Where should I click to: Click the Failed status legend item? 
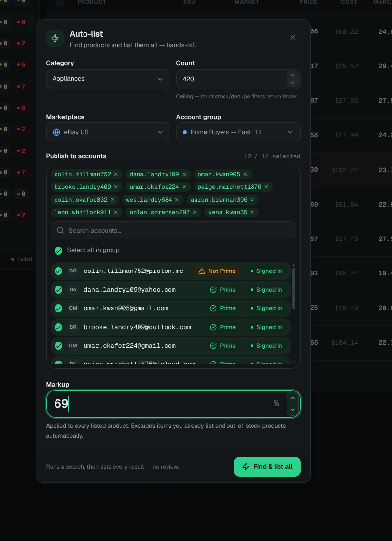[22, 259]
